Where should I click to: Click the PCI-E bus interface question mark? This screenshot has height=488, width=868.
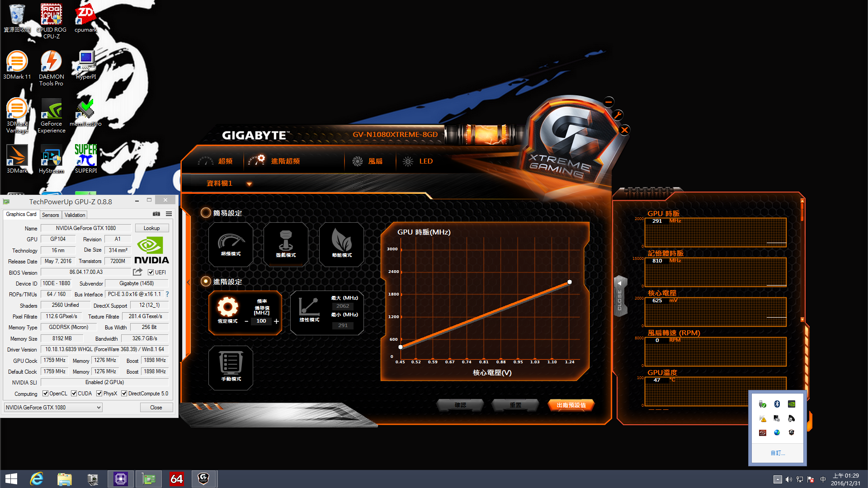[167, 294]
